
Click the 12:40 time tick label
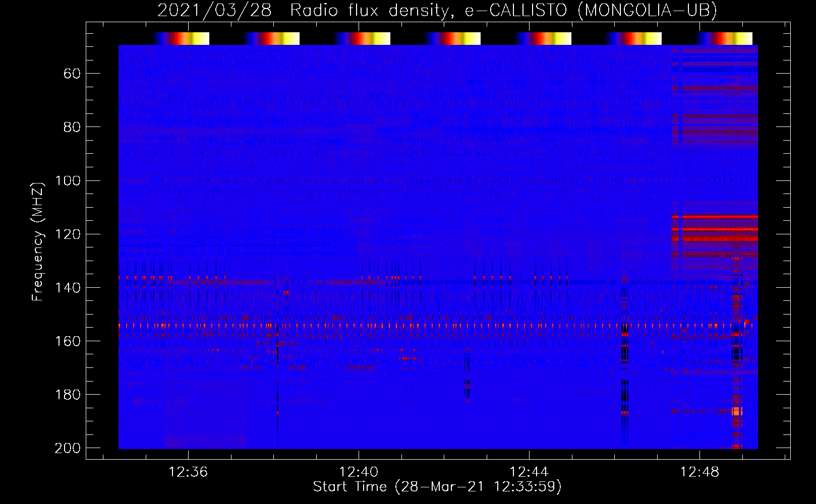click(x=359, y=472)
